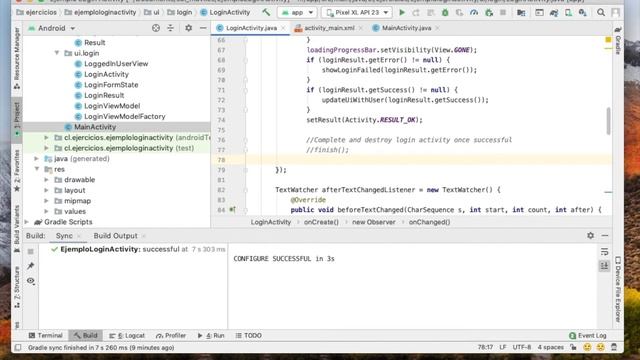This screenshot has width=640, height=360.
Task: Switch to MainActivity.java editor tab
Action: pyautogui.click(x=407, y=28)
